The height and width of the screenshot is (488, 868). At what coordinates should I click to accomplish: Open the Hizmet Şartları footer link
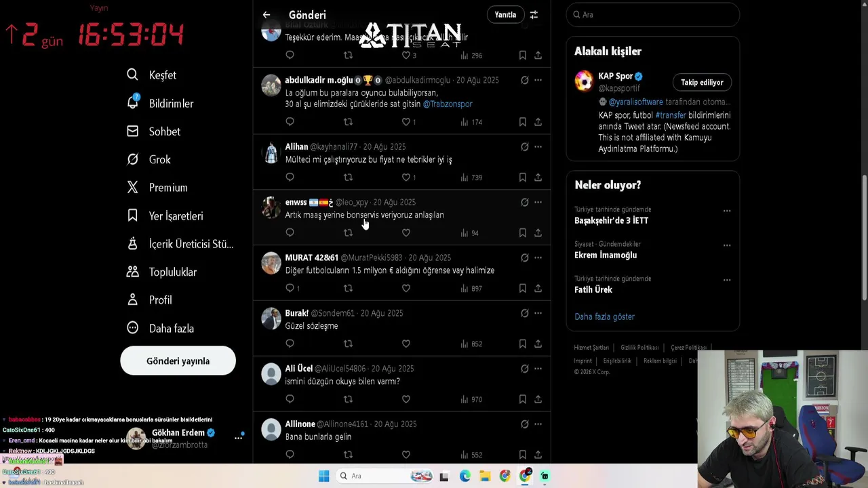tap(591, 348)
